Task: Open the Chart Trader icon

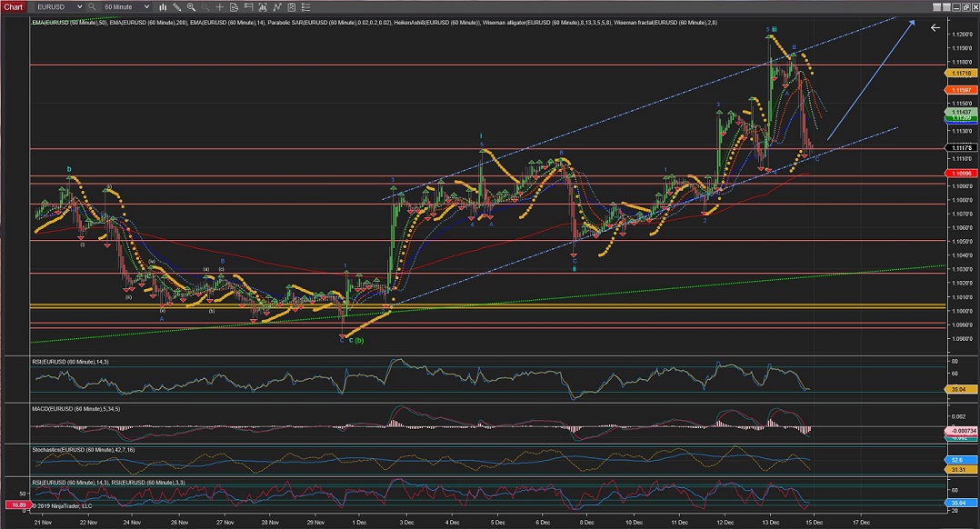Action: [x=248, y=7]
